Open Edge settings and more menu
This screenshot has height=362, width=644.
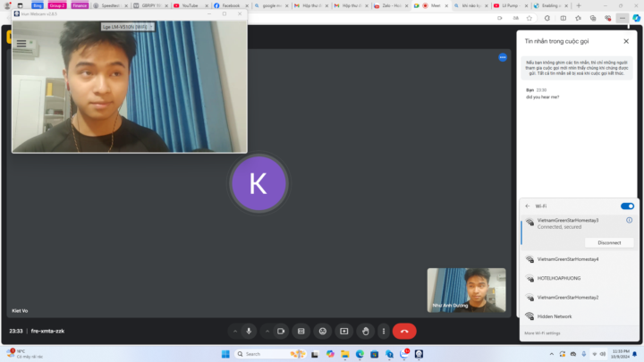point(623,18)
